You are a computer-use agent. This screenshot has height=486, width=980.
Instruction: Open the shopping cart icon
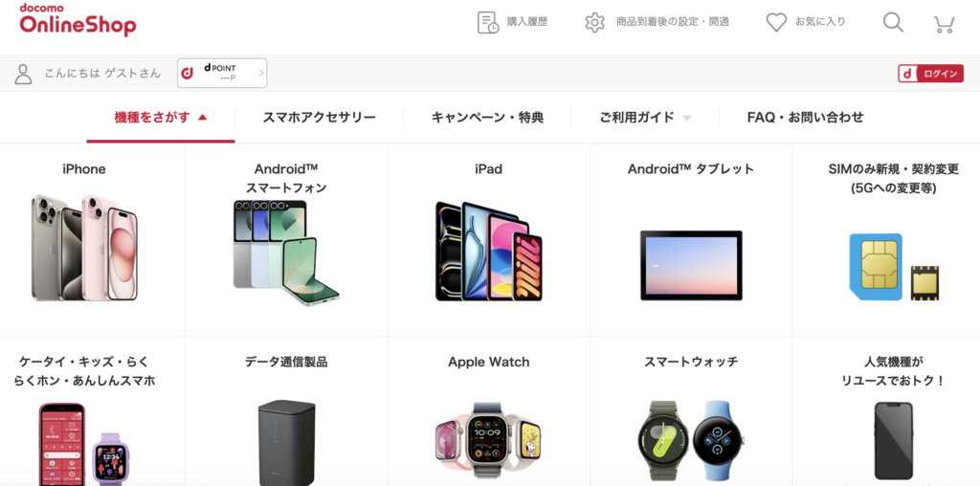click(944, 24)
